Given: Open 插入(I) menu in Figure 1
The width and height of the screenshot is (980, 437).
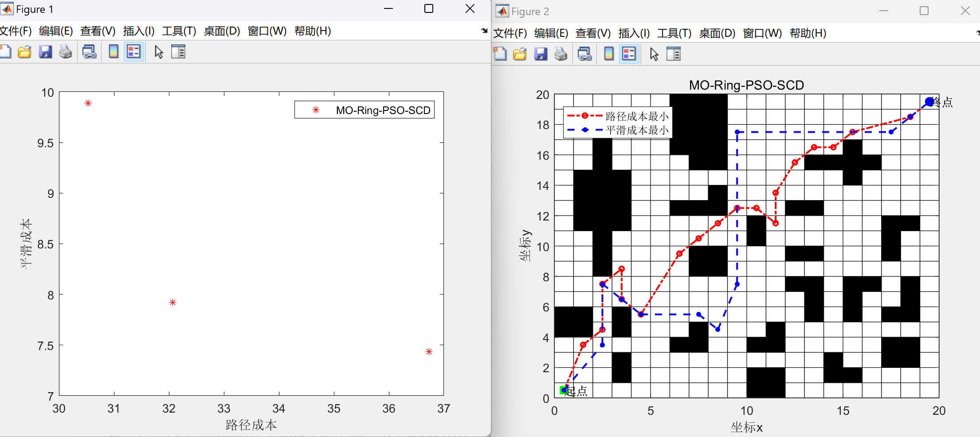Looking at the screenshot, I should [139, 31].
